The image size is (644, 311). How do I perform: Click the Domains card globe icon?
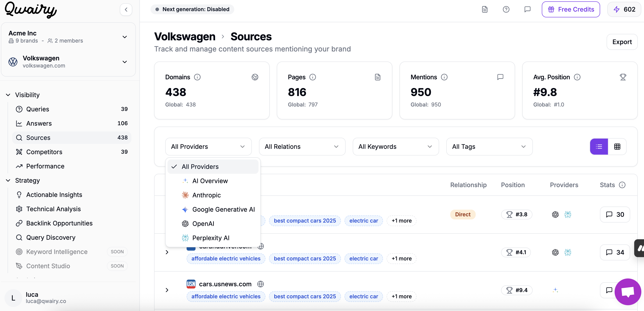click(x=255, y=77)
